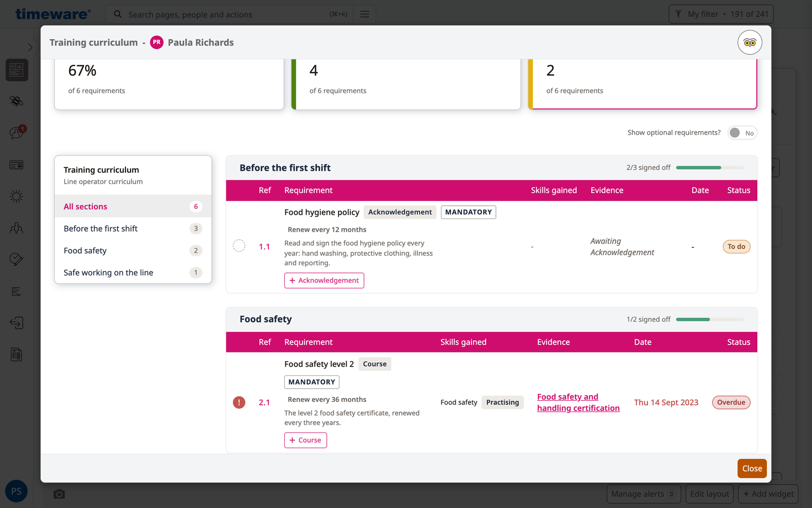
Task: Click the Overdue status badge
Action: click(x=731, y=402)
